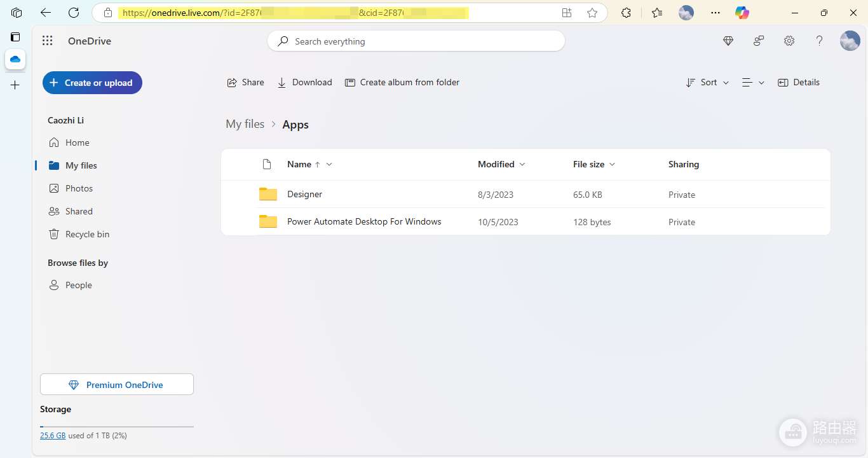Open the Sort dropdown

(x=708, y=82)
